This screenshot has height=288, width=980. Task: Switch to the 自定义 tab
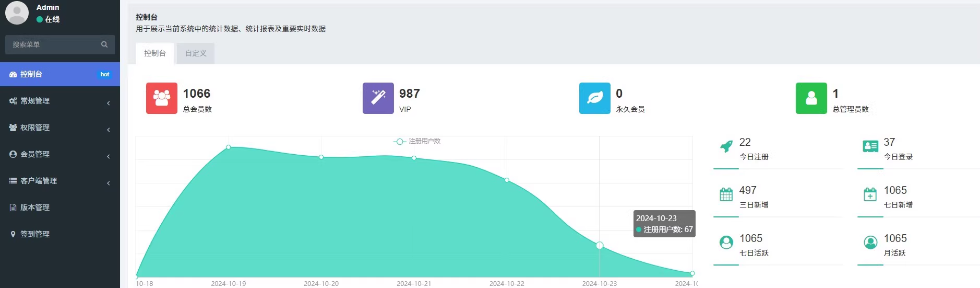(x=196, y=53)
